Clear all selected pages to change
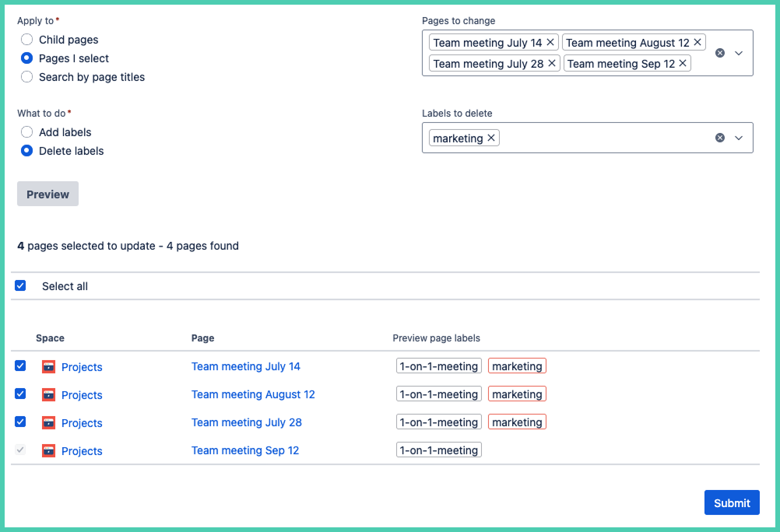 (719, 53)
